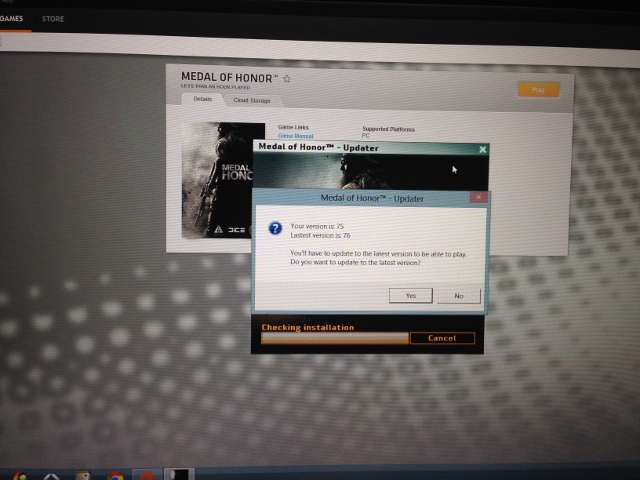Click the Checking installation progress bar
This screenshot has height=480, width=640.
(x=335, y=338)
